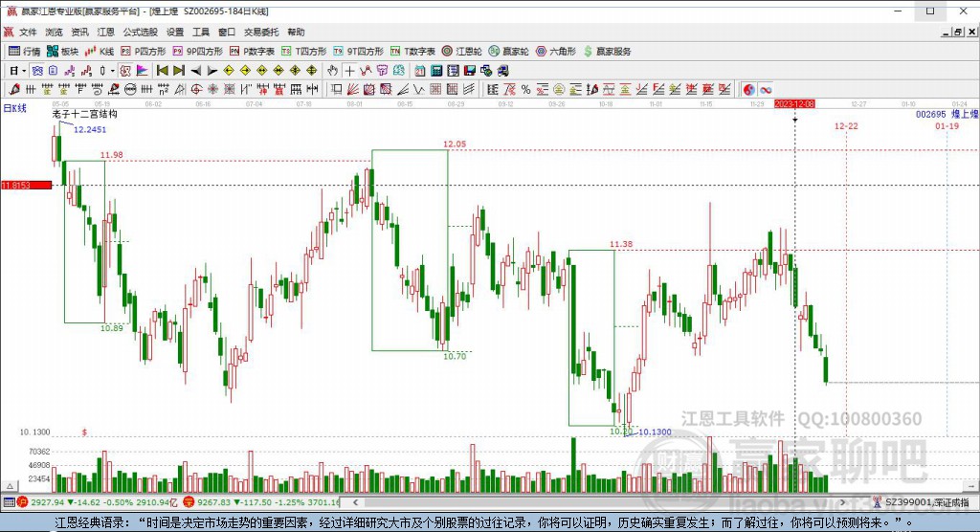980x532 pixels.
Task: Jump to last bar with skip-end icon
Action: (x=179, y=71)
